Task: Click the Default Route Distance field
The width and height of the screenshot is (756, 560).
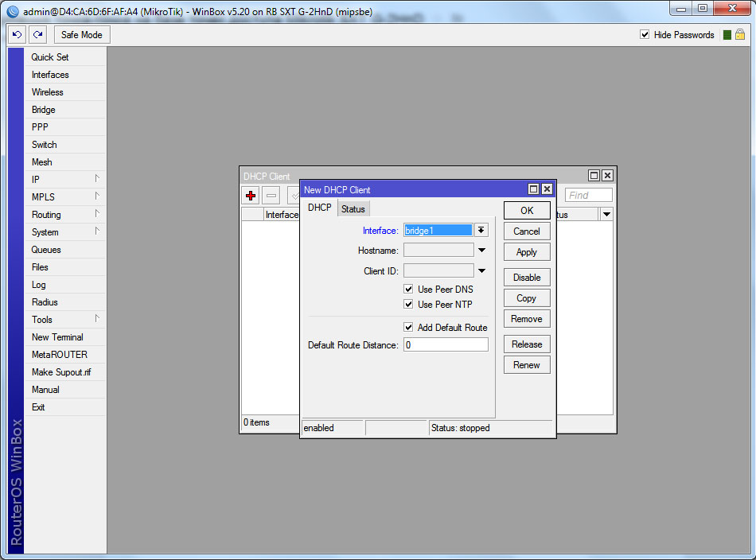Action: pyautogui.click(x=446, y=345)
